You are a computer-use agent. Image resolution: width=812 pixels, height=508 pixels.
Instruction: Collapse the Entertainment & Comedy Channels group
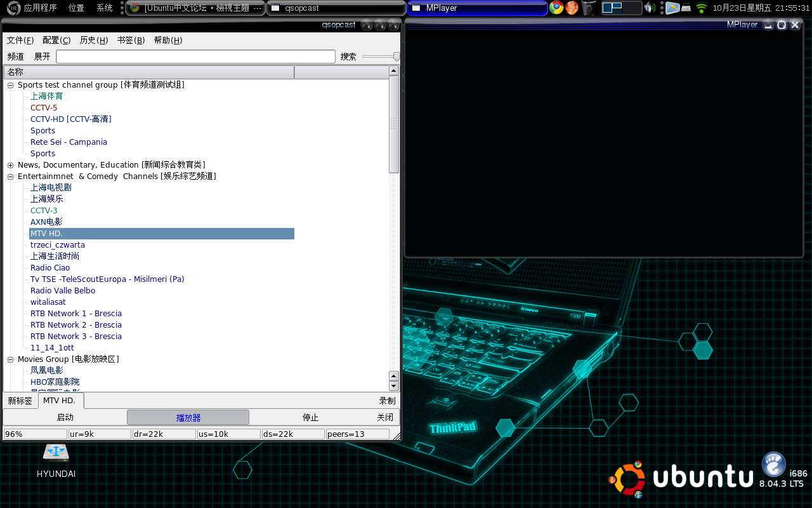pos(11,177)
